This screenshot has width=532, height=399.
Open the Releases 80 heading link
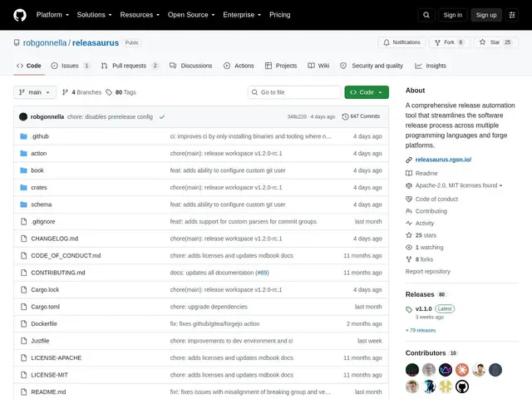tap(426, 294)
